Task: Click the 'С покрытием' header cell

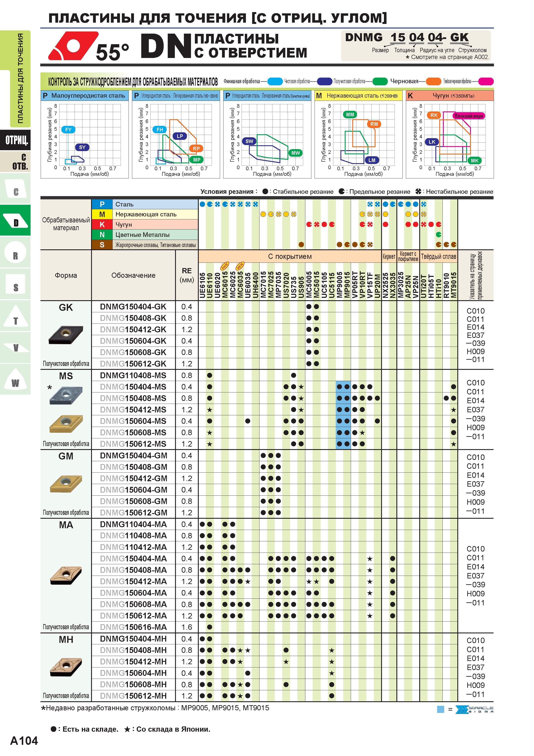Action: [x=290, y=256]
